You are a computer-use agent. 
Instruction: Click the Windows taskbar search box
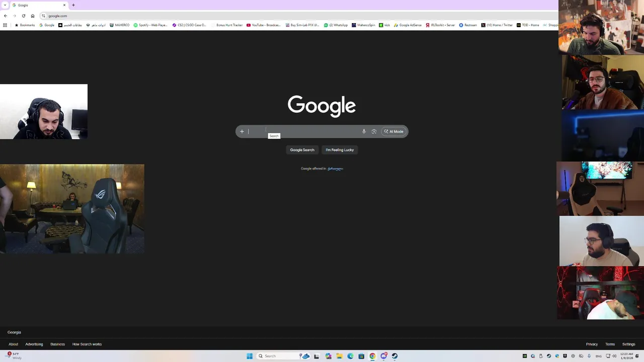point(283,356)
